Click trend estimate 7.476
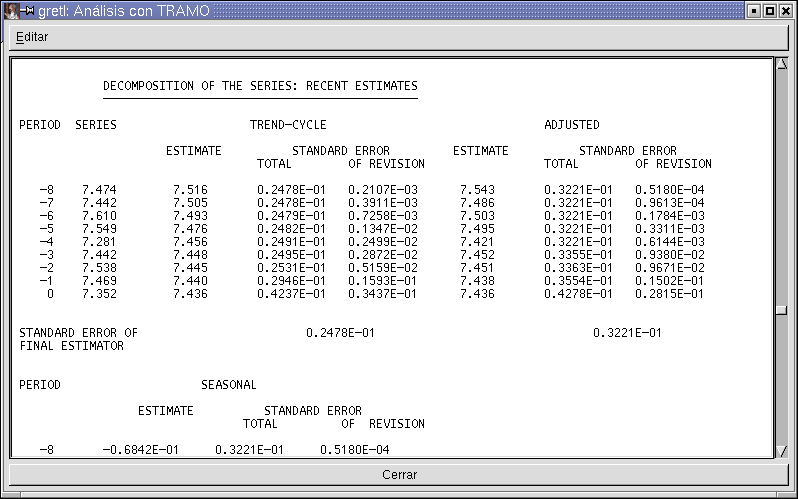798x499 pixels. 190,229
